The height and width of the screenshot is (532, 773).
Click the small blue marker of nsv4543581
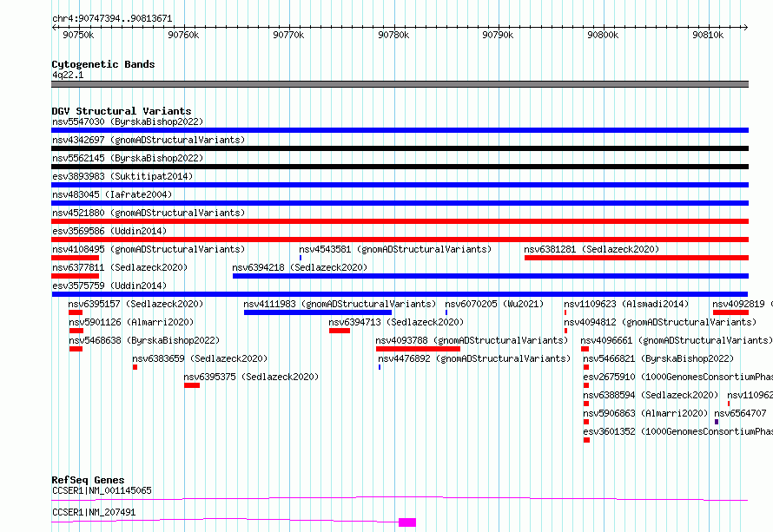point(301,258)
